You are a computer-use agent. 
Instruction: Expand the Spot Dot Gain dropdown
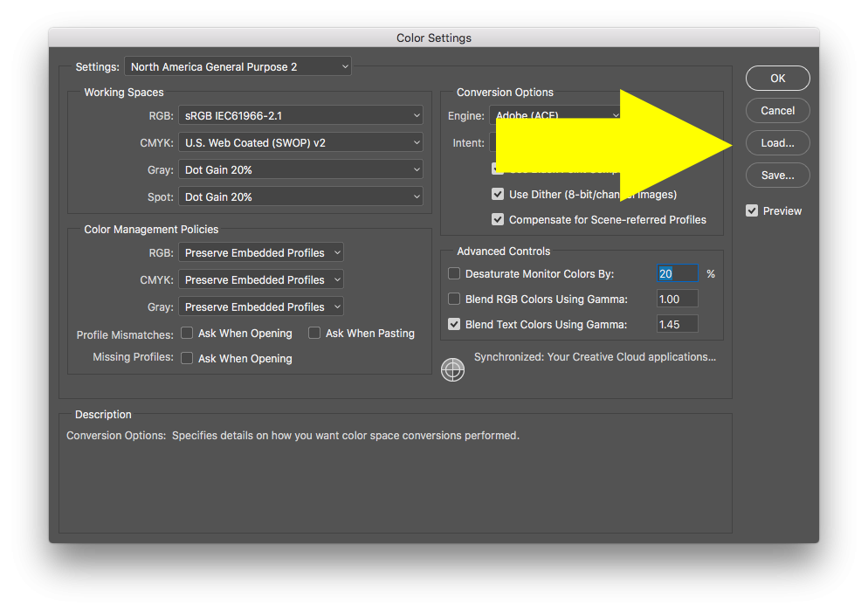300,196
